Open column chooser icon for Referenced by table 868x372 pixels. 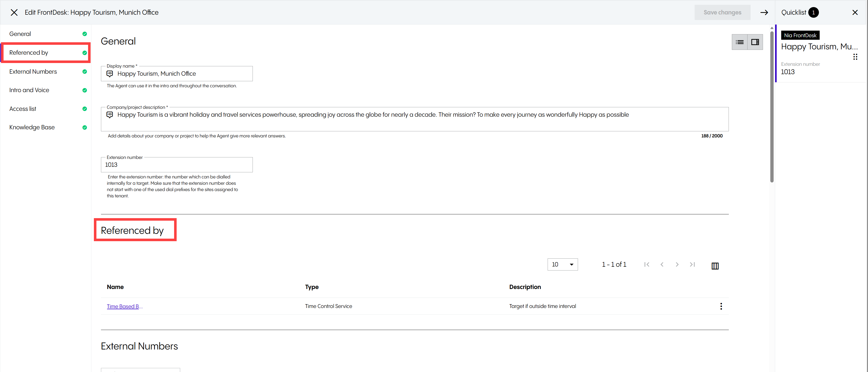click(x=715, y=266)
